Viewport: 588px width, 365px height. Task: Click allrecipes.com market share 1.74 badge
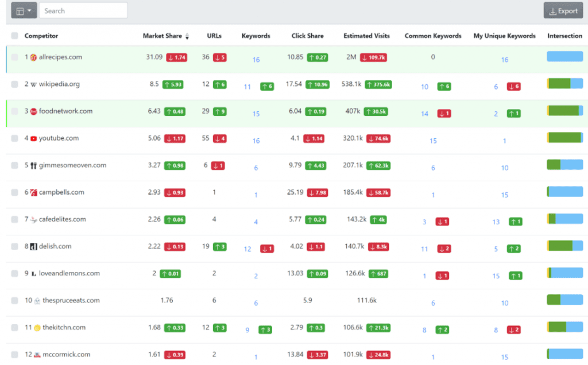click(177, 57)
